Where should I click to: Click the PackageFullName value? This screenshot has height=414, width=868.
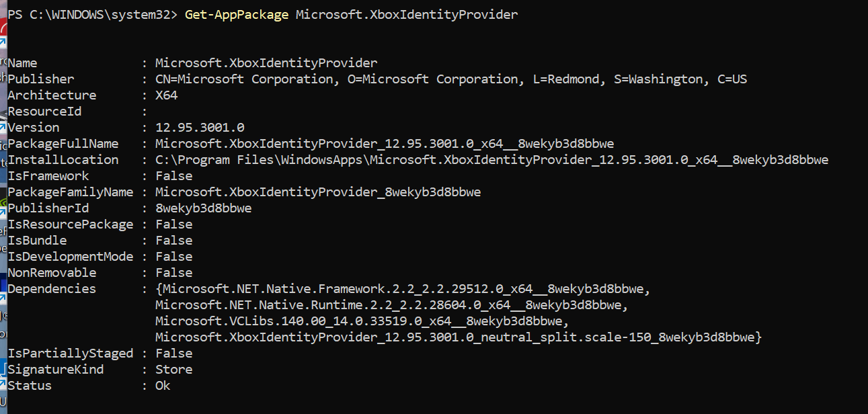click(385, 144)
